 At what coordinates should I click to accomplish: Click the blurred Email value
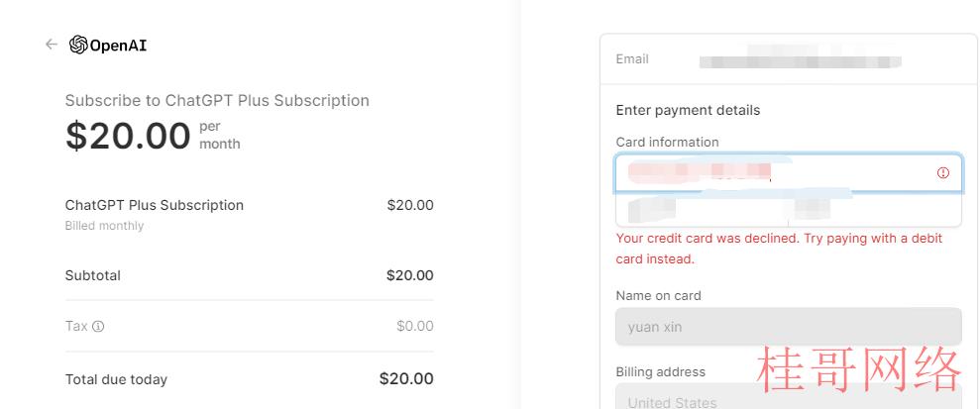pos(800,59)
